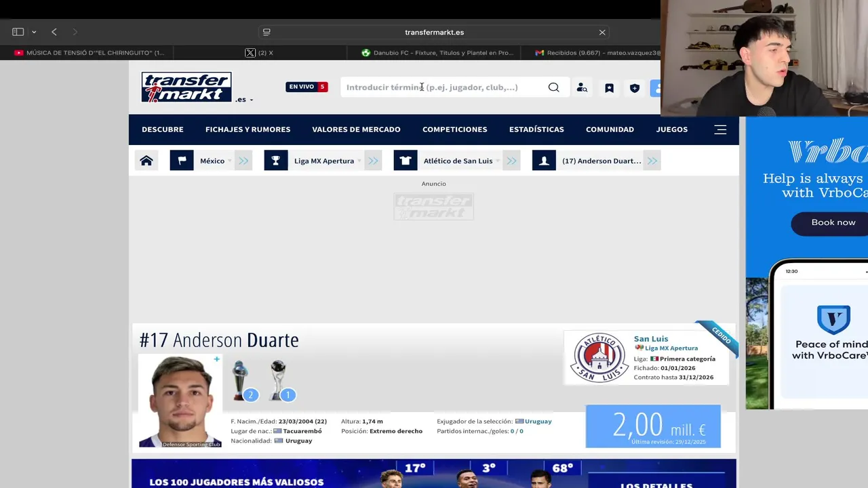
Task: Open the COMPETICIONES menu
Action: tap(455, 129)
